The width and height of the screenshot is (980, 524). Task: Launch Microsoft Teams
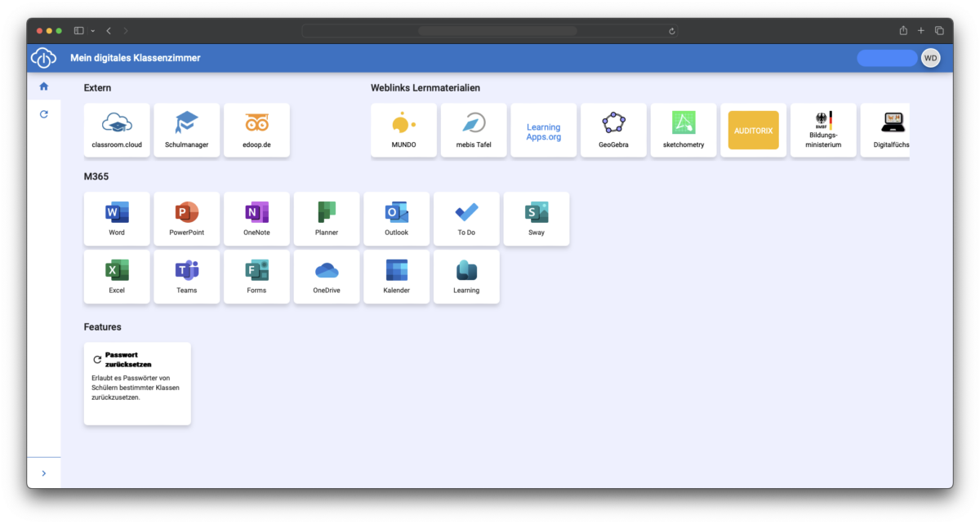[x=186, y=277]
